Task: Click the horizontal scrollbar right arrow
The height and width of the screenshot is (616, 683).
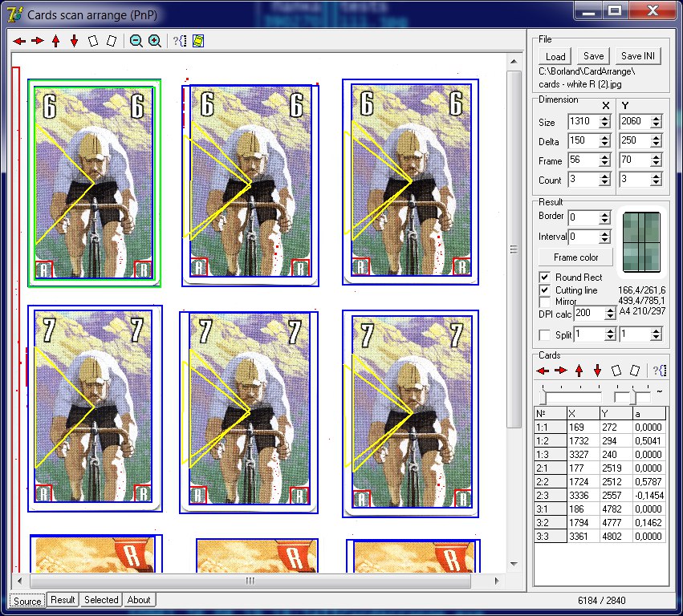Action: pyautogui.click(x=497, y=581)
